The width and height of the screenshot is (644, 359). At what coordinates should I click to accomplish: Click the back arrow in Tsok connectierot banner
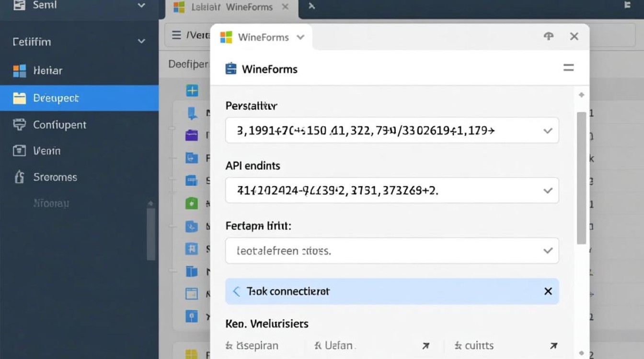236,292
